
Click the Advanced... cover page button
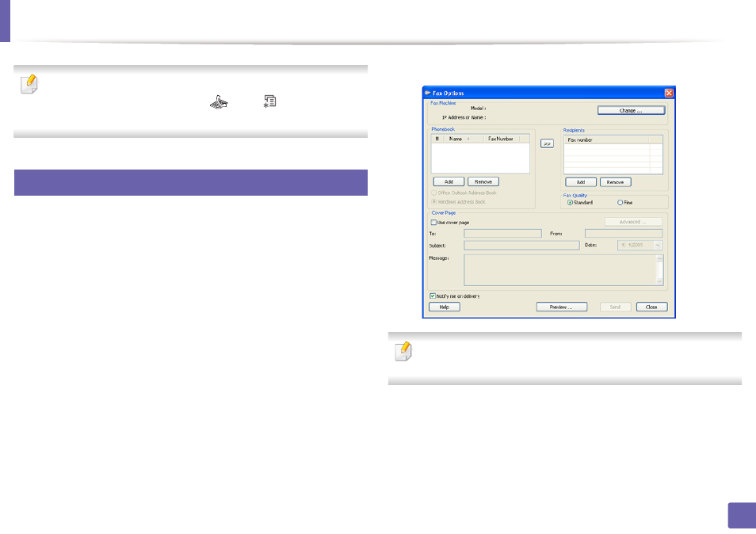(633, 222)
